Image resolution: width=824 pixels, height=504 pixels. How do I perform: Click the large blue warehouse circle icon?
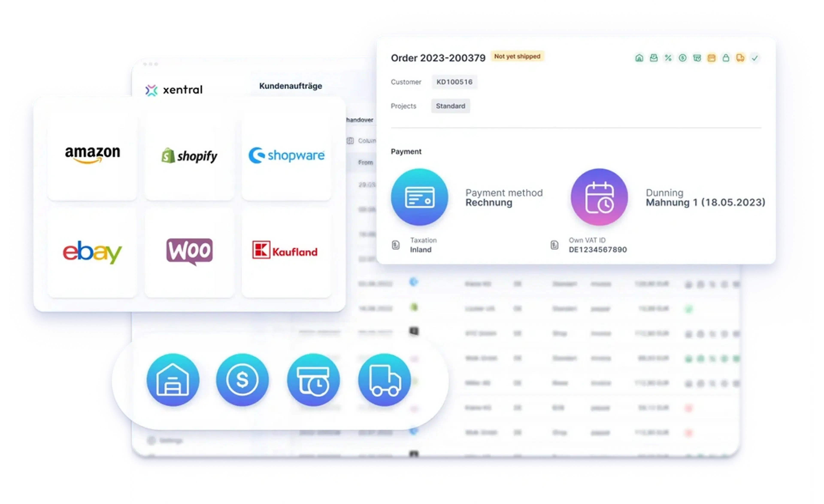173,380
